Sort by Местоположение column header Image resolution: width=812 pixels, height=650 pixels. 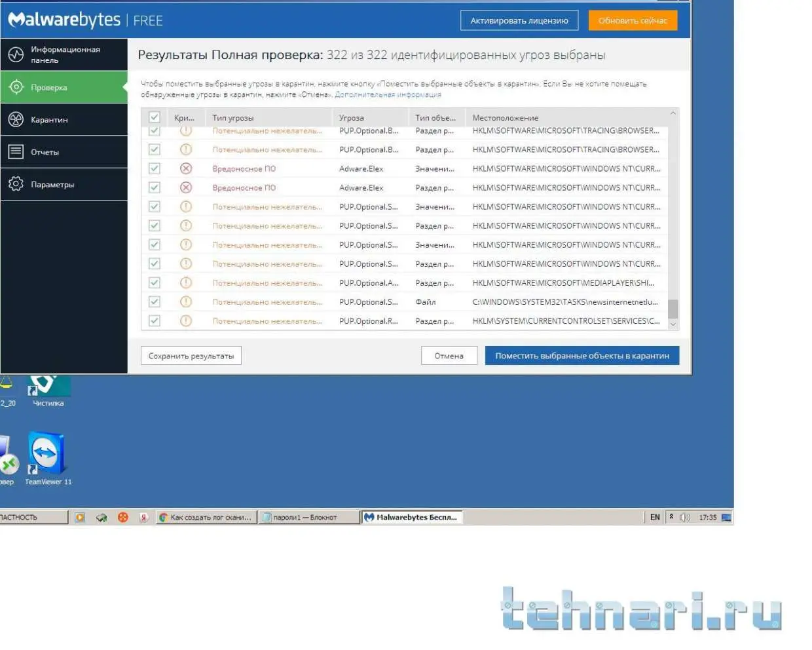click(566, 118)
